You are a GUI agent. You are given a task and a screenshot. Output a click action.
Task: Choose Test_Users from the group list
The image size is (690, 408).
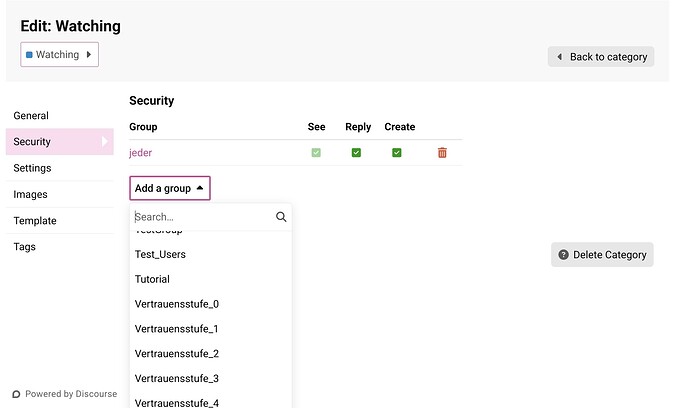click(211, 254)
